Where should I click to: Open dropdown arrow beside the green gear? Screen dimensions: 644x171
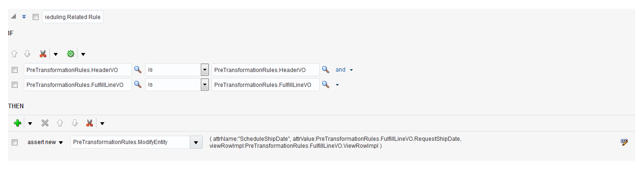click(83, 54)
